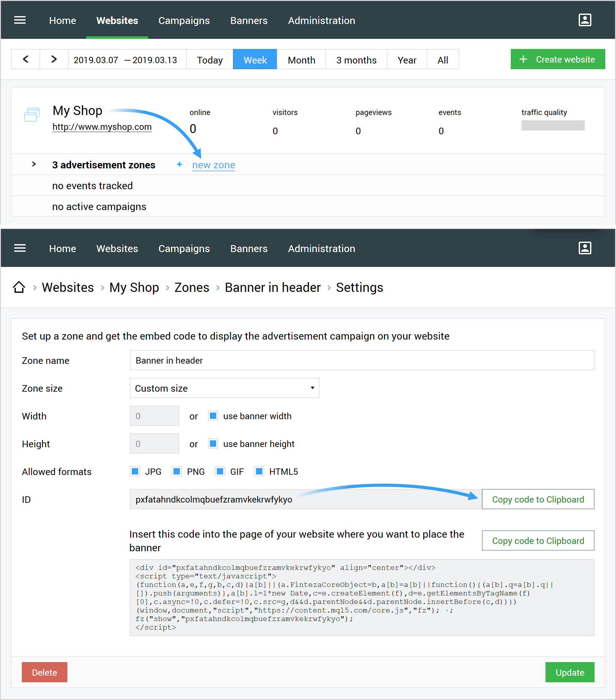Click the Campaigns menu icon
Screen dimensions: 616x700
point(184,20)
